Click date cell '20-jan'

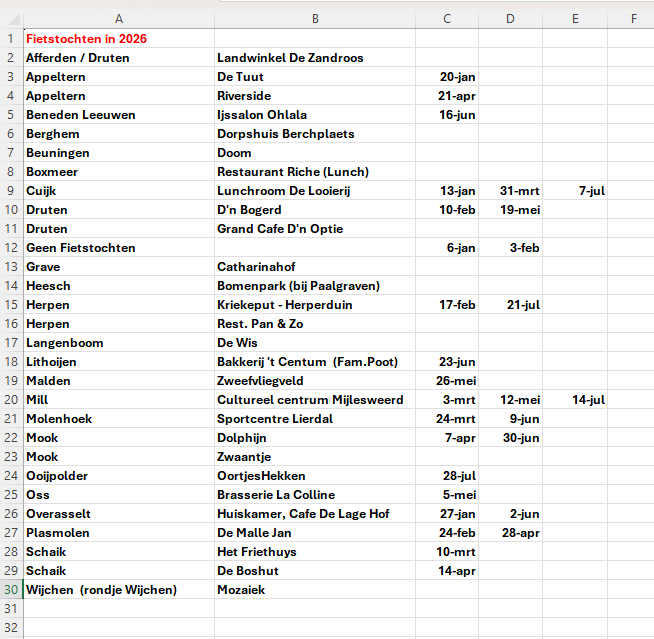click(x=447, y=77)
